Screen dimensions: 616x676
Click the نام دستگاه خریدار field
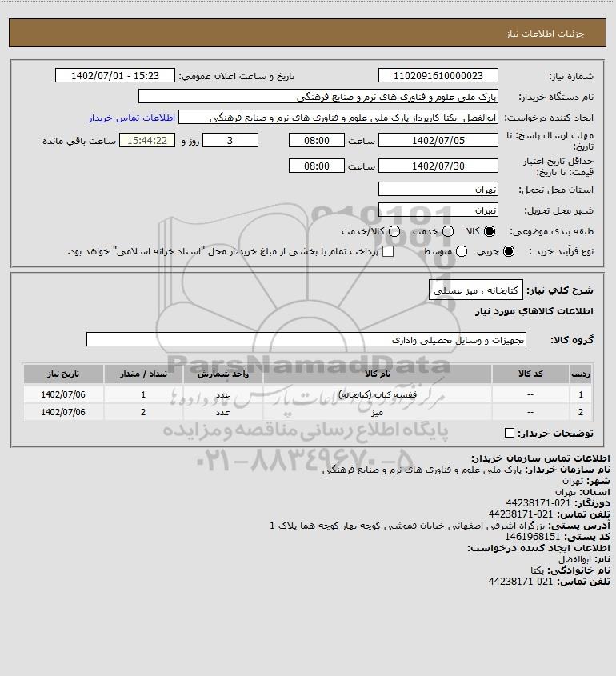[318, 97]
